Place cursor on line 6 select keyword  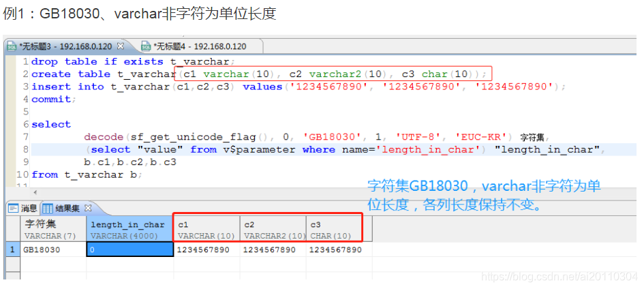click(51, 124)
